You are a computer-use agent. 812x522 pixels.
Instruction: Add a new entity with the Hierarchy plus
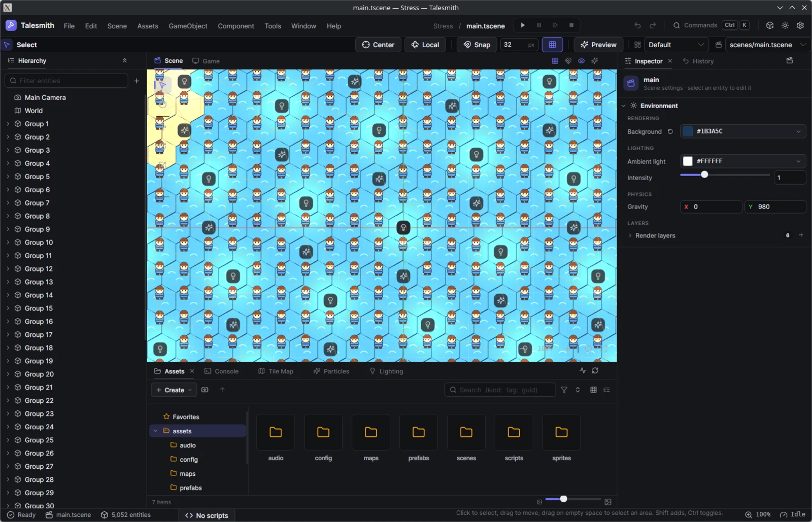point(137,81)
